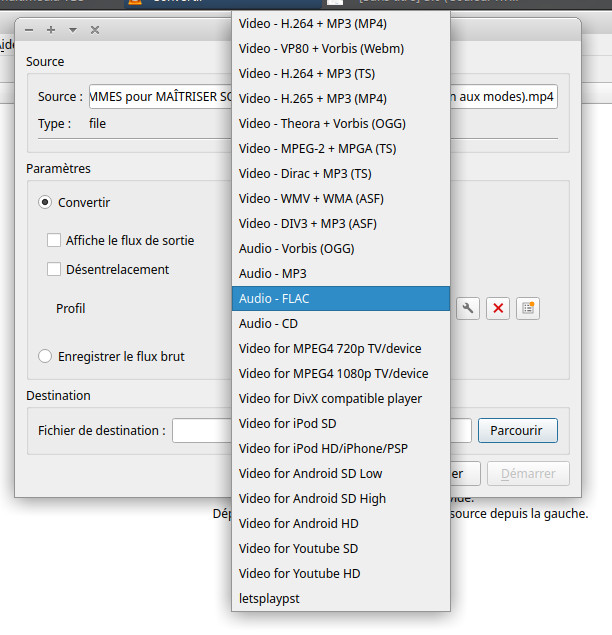Viewport: 612px width, 635px height.
Task: Choose Video - VP80 + Vorbis (Webm)
Action: coord(341,49)
